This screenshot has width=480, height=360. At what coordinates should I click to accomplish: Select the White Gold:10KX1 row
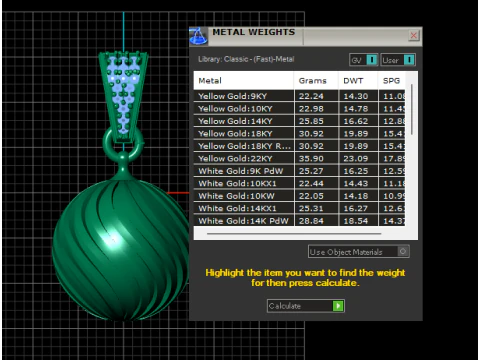coord(299,183)
